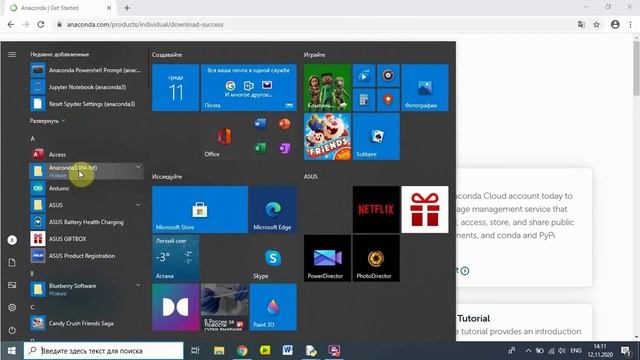Launch PowerPoint from the Office tile group
The width and height of the screenshot is (640, 360).
pyautogui.click(x=284, y=124)
